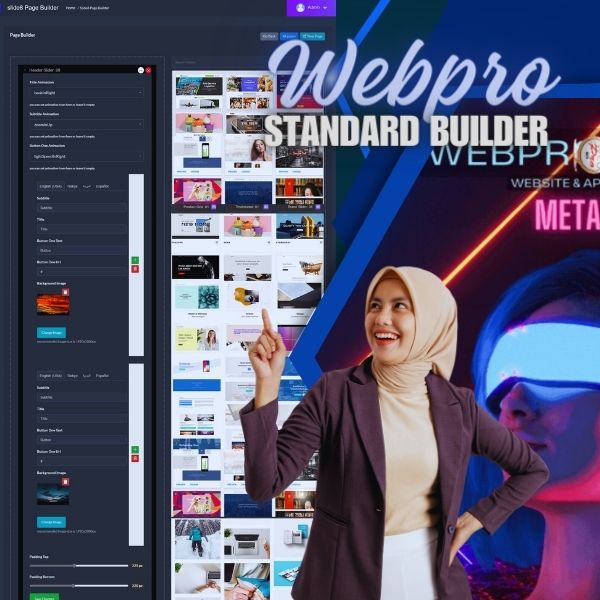Screen dimensions: 600x600
Task: Click the Home breadcrumb link
Action: tap(70, 8)
